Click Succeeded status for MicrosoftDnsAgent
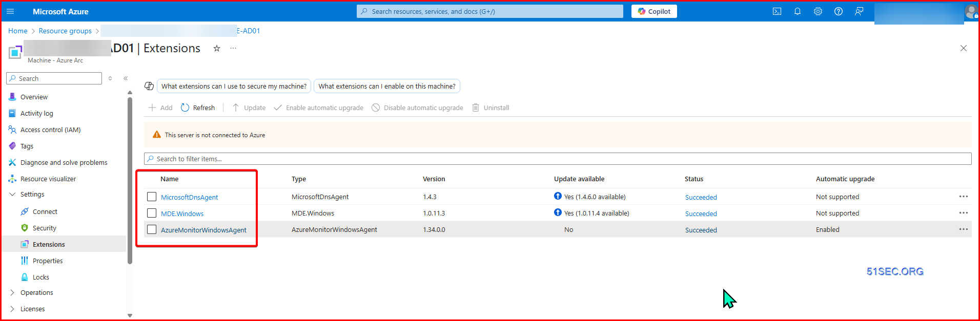 tap(701, 197)
